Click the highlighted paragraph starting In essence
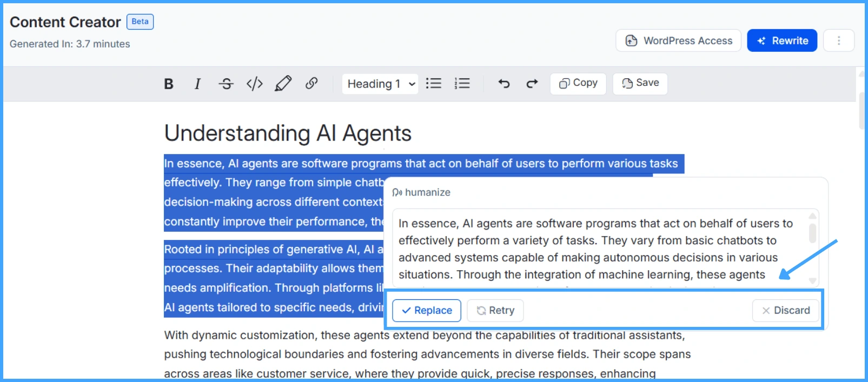This screenshot has height=382, width=868. pos(274,193)
